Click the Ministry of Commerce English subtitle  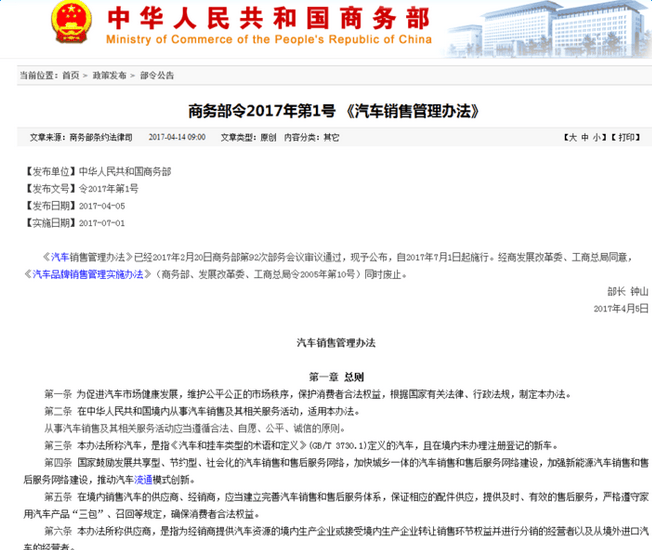[x=269, y=39]
